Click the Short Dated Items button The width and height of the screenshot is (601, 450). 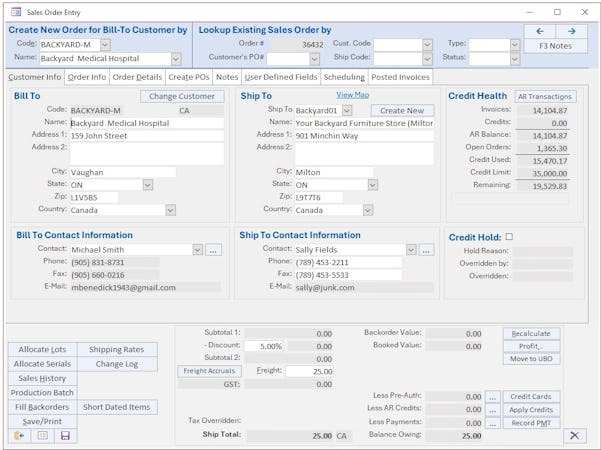click(117, 407)
